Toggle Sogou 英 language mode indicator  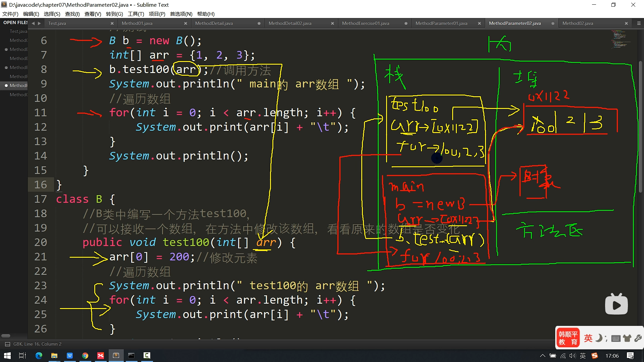(x=588, y=338)
